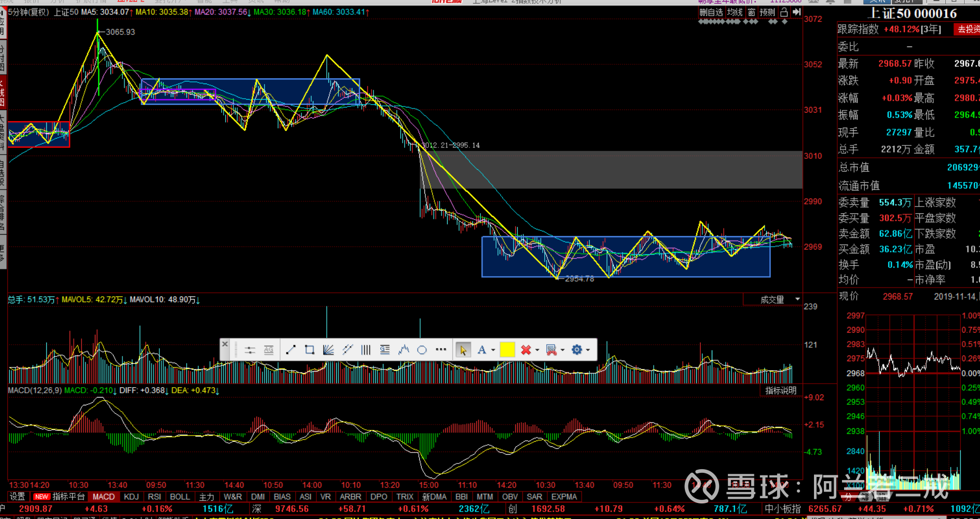Select the rectangle drawing tool
This screenshot has width=980, height=519.
309,350
